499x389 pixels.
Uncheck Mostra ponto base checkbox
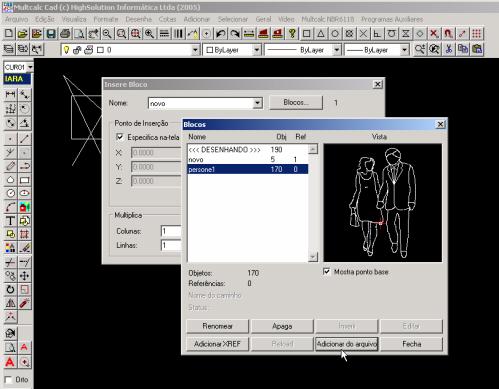click(327, 272)
